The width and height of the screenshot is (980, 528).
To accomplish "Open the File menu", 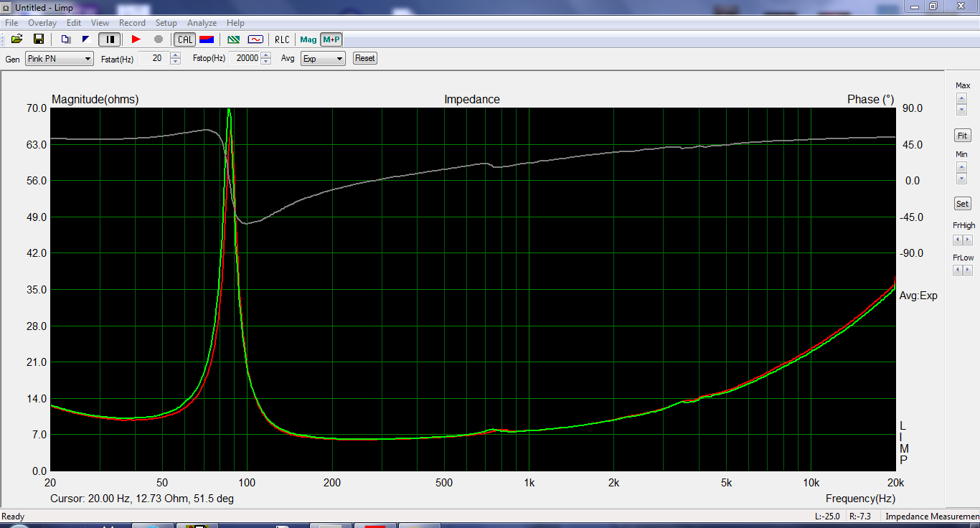I will tap(11, 23).
